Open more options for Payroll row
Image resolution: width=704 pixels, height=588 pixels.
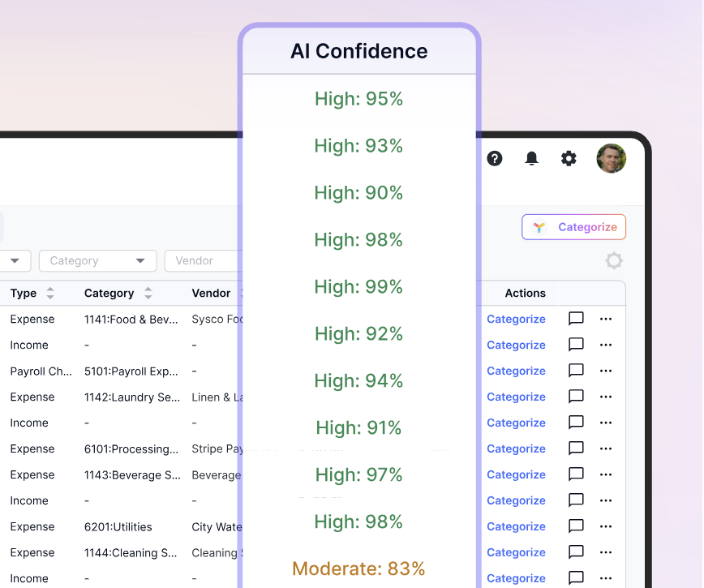point(606,371)
